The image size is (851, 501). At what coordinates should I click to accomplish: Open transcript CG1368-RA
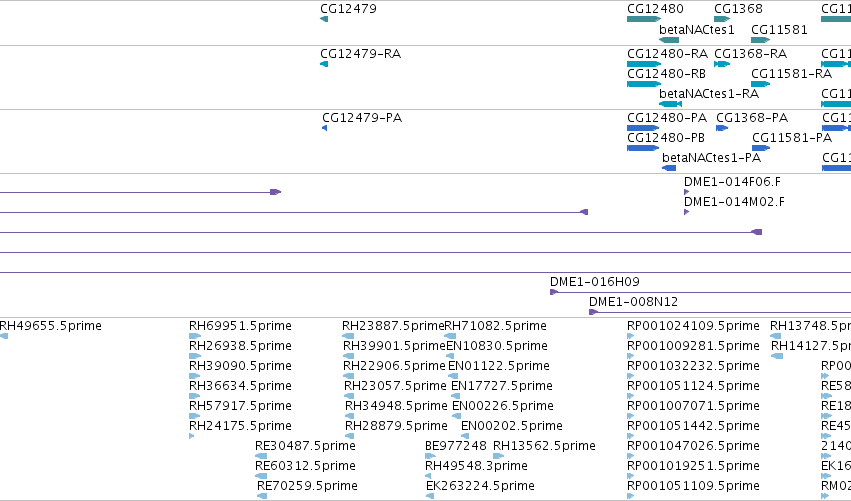[x=751, y=54]
